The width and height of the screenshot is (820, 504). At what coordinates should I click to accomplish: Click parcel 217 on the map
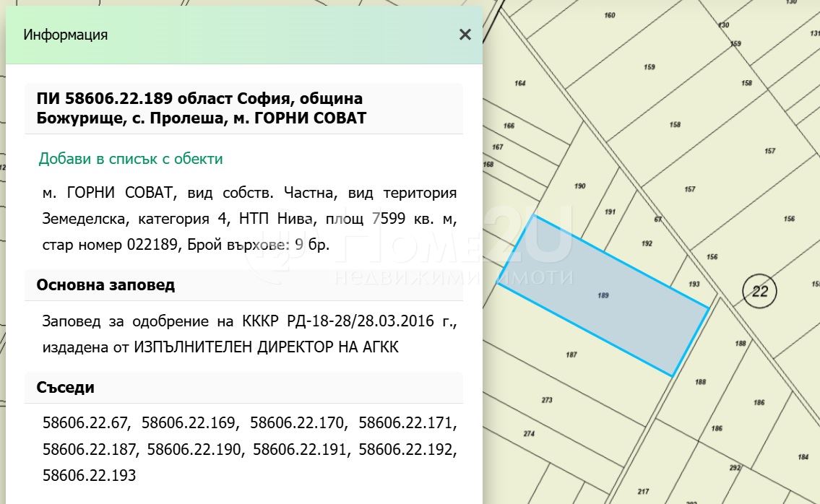click(x=643, y=492)
